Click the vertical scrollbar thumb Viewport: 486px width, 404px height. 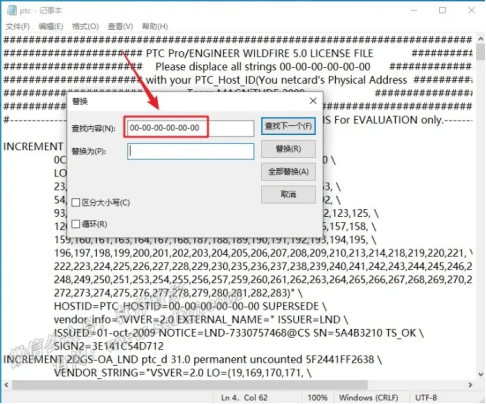(481, 52)
